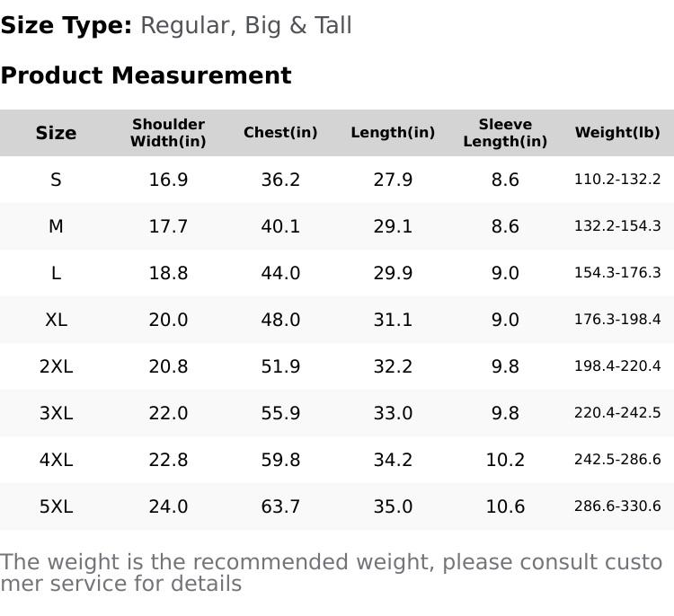Select the XL size row label
The width and height of the screenshot is (674, 616).
[56, 320]
